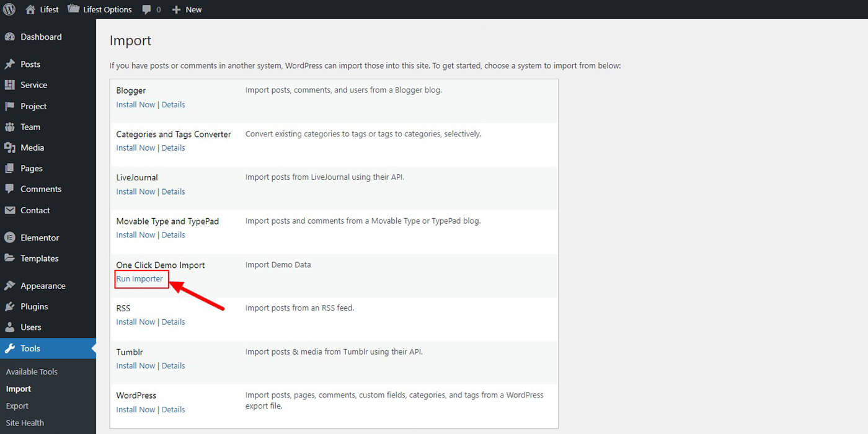Click the WordPress logo icon
This screenshot has height=434, width=868.
coord(9,9)
